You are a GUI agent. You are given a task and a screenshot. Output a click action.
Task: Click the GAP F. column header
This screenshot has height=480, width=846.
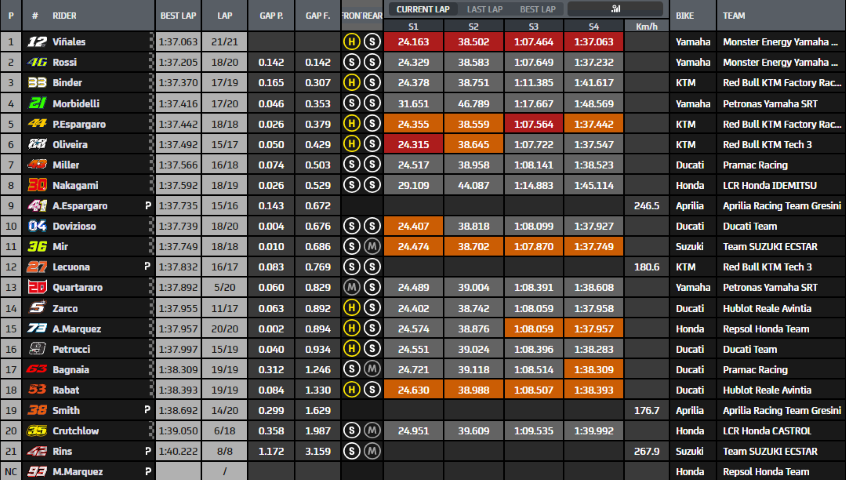(x=317, y=17)
